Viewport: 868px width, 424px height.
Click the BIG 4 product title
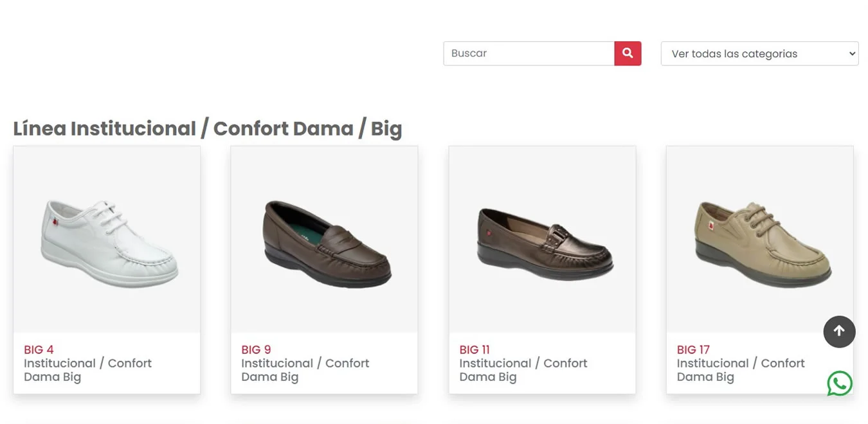click(x=39, y=349)
